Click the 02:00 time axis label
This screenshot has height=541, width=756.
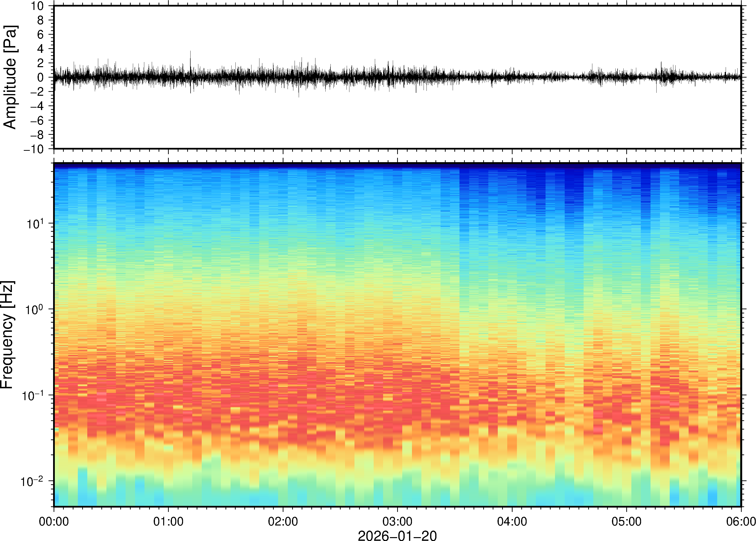pos(283,521)
